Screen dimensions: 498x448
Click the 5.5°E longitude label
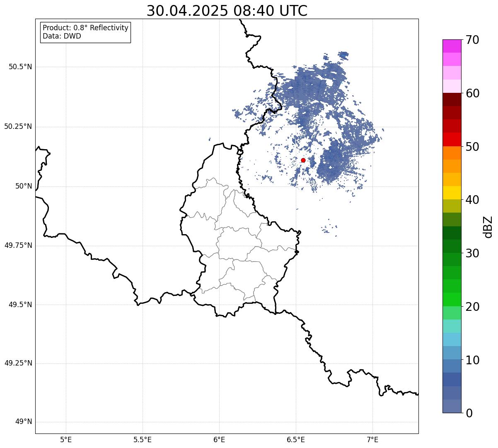click(x=143, y=439)
